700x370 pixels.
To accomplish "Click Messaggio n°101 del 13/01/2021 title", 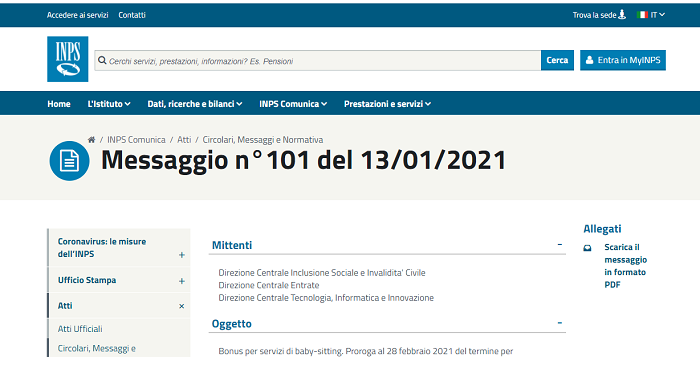I will [304, 160].
